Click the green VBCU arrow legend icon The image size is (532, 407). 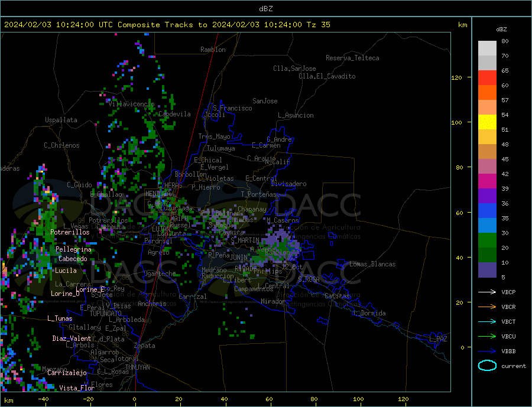pyautogui.click(x=487, y=337)
